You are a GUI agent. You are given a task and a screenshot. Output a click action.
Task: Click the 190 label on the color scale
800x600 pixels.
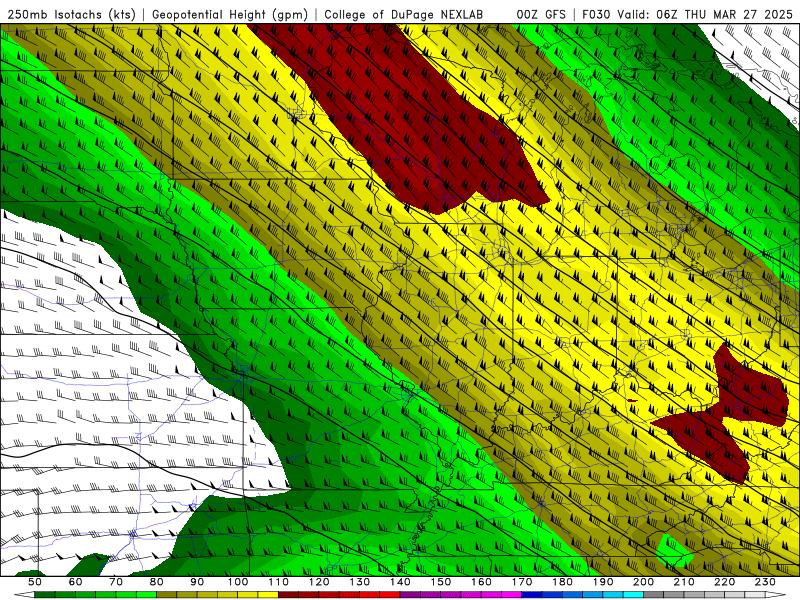[x=603, y=582]
